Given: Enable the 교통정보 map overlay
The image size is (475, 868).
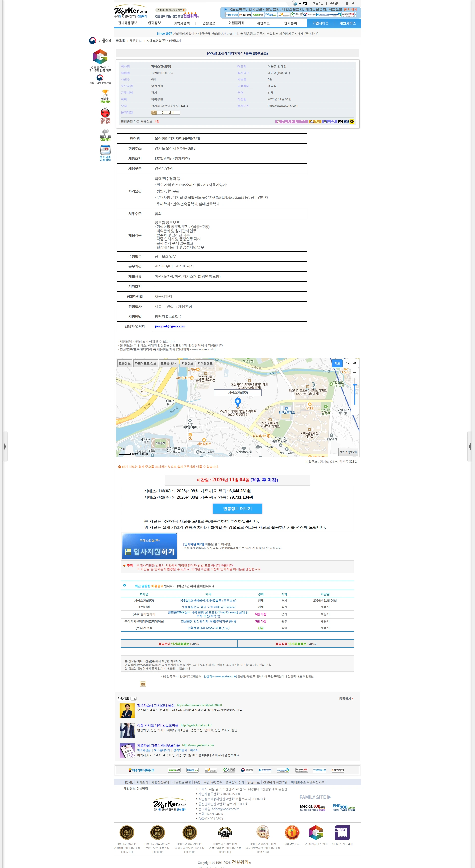Looking at the screenshot, I should point(124,364).
